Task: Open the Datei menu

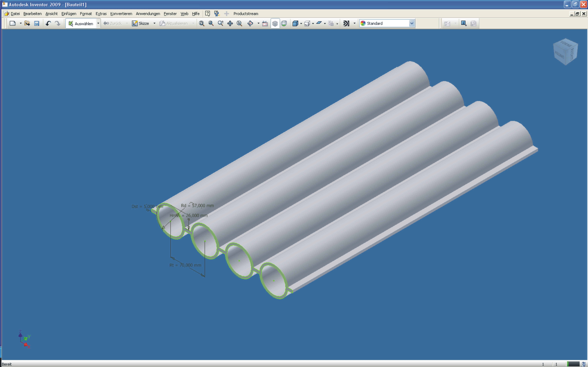Action: point(15,14)
